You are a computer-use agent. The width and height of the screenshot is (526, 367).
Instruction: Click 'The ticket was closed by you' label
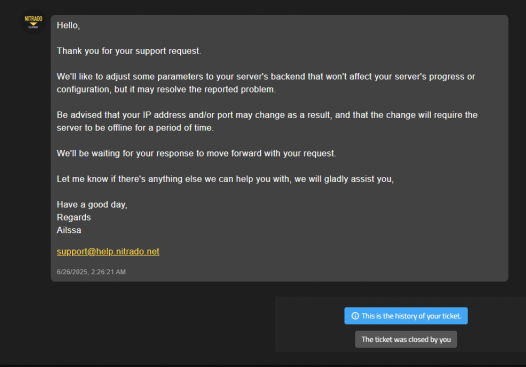[x=406, y=339]
